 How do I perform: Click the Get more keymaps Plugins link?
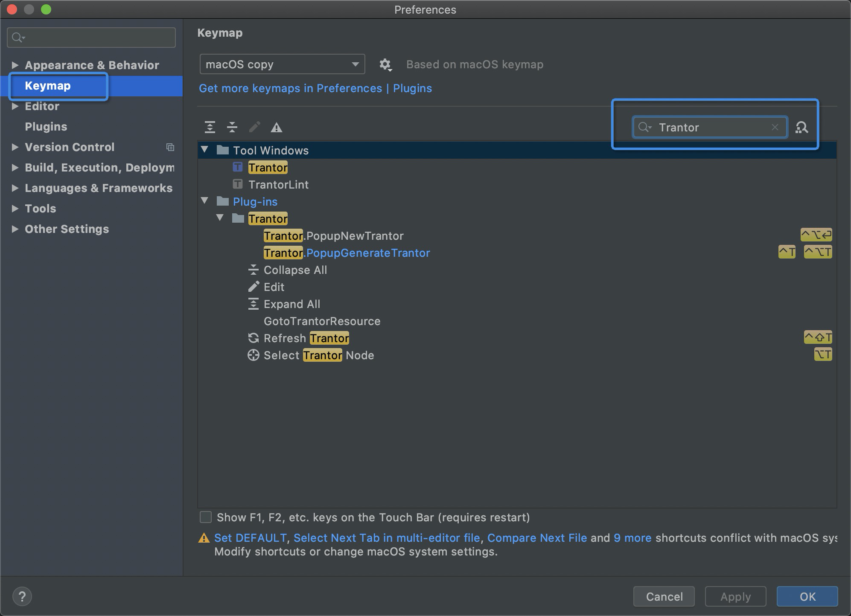tap(315, 88)
